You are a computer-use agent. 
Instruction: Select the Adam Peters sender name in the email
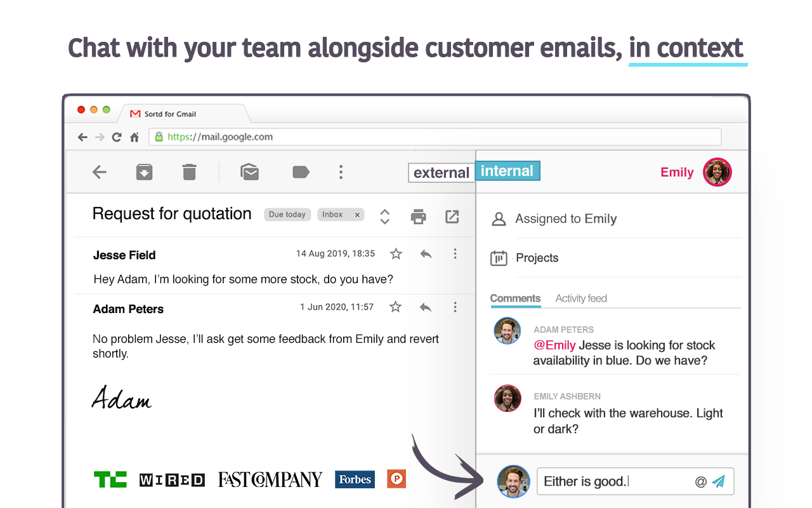point(128,309)
